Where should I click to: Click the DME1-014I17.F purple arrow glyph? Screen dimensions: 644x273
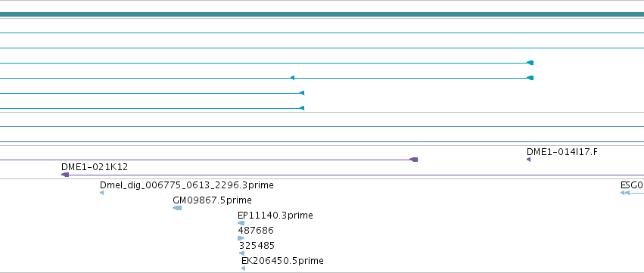click(x=528, y=160)
